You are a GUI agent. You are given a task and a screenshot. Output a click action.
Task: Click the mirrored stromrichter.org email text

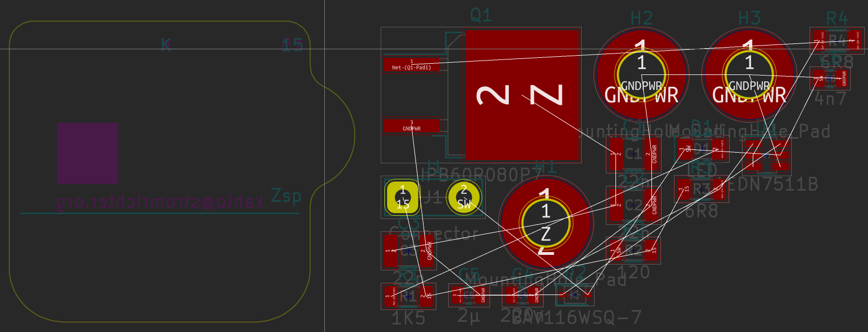pyautogui.click(x=160, y=202)
